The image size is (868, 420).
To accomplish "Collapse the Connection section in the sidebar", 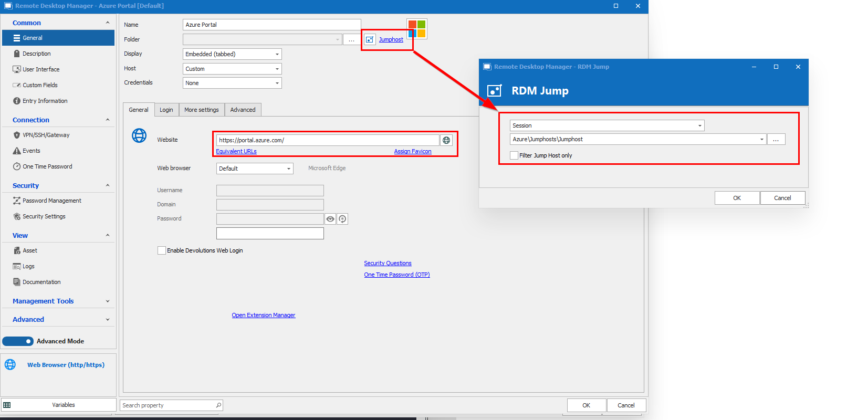I will point(108,120).
